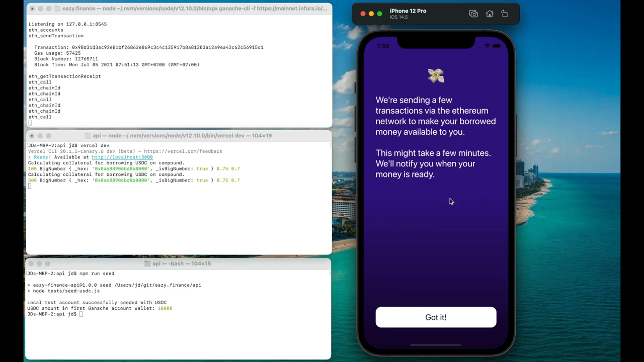Click the simulator home icon
This screenshot has width=644, height=362.
[490, 14]
